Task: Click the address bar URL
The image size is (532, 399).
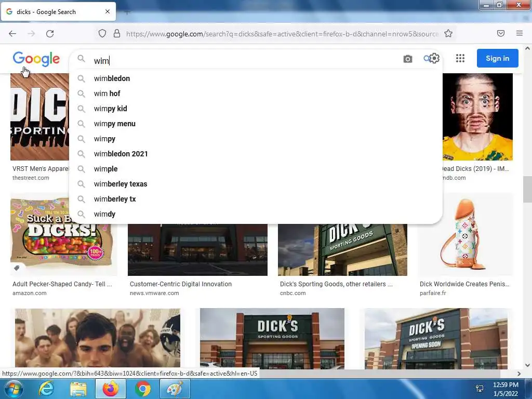Action: click(x=282, y=34)
